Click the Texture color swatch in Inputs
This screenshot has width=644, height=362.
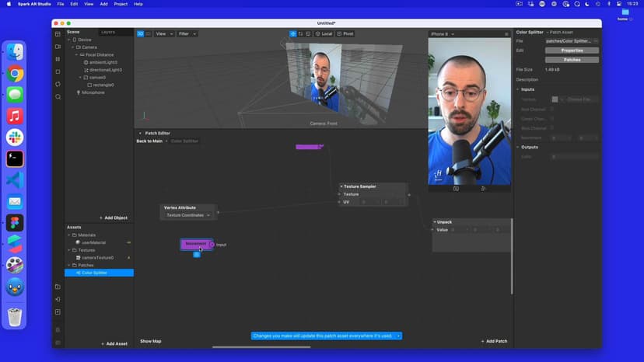tap(555, 99)
